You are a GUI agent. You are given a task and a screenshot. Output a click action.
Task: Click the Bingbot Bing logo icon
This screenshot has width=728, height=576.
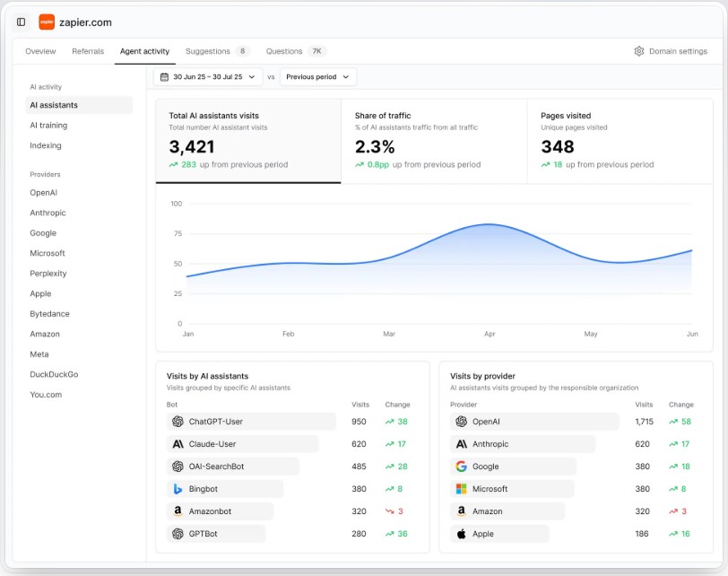(178, 489)
